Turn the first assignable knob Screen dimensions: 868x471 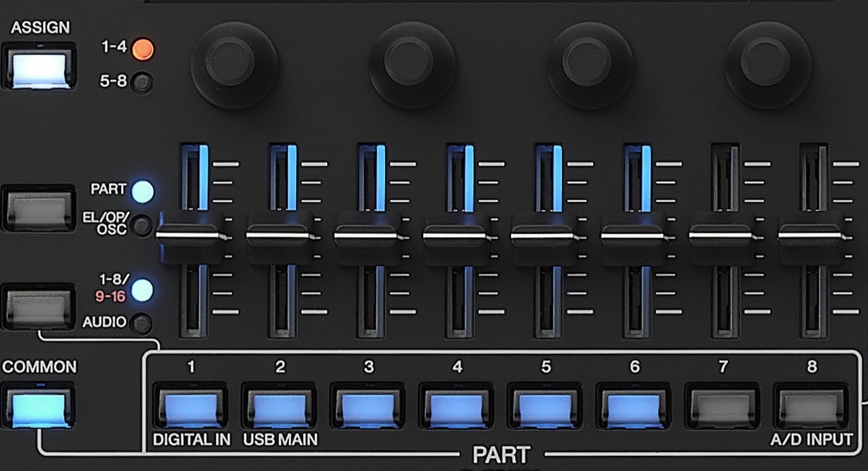pyautogui.click(x=235, y=61)
